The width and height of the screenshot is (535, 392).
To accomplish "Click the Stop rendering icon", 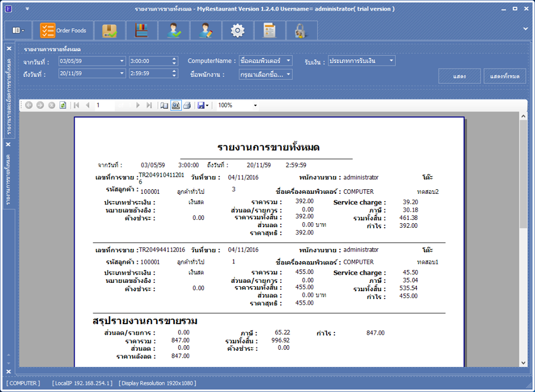I will click(51, 105).
